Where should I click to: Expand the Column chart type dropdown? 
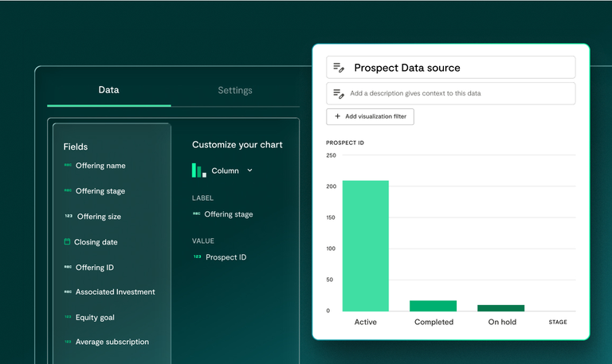pos(249,170)
